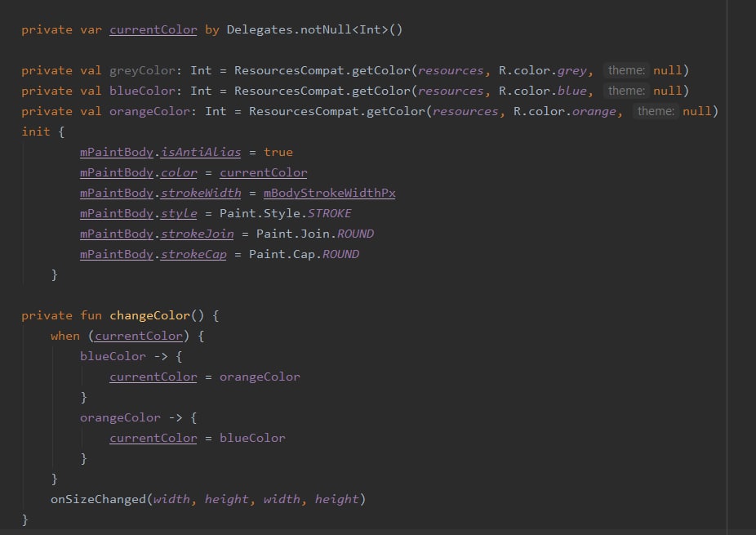This screenshot has height=535, width=756.
Task: Click 'blueColor' assigned in orange branch
Action: pyautogui.click(x=252, y=438)
